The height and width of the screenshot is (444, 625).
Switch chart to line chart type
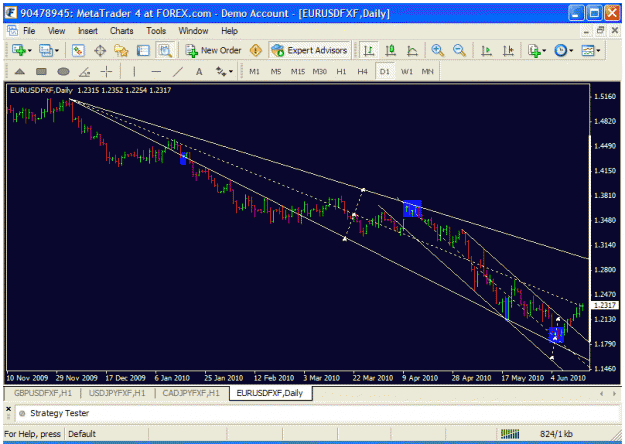click(412, 51)
